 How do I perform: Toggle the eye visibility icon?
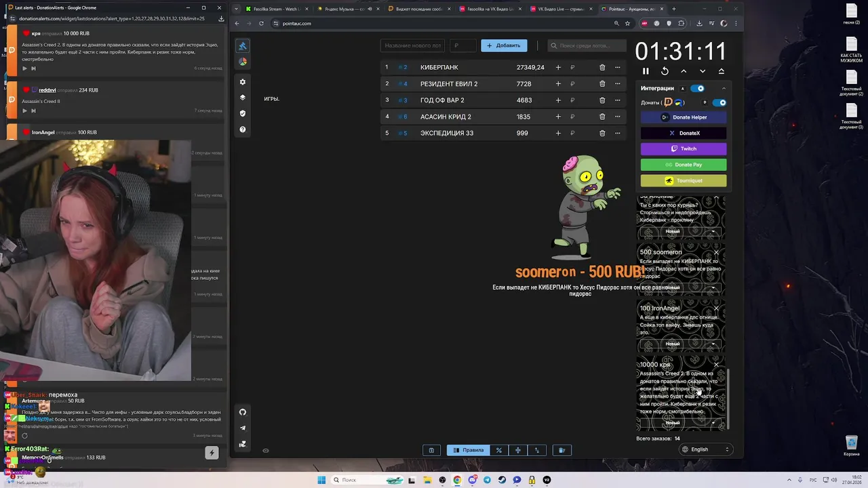[x=266, y=450]
